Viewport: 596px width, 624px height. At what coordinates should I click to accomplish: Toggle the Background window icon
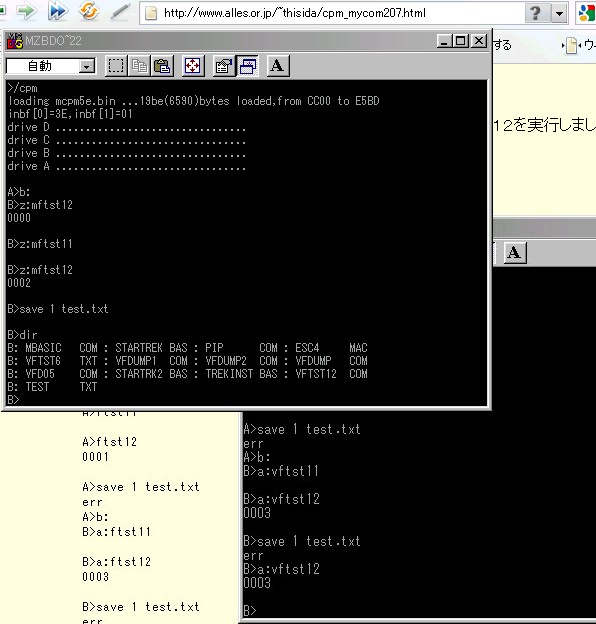coord(247,66)
